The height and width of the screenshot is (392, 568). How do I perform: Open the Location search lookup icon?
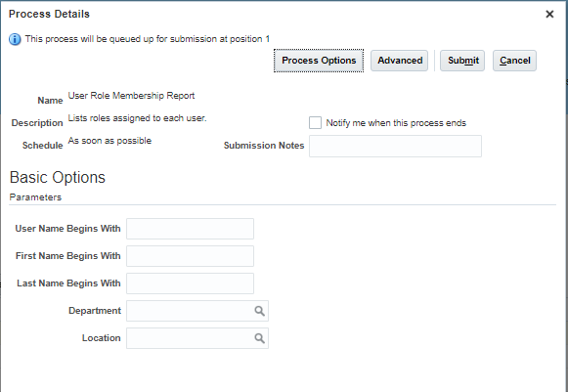coord(259,338)
